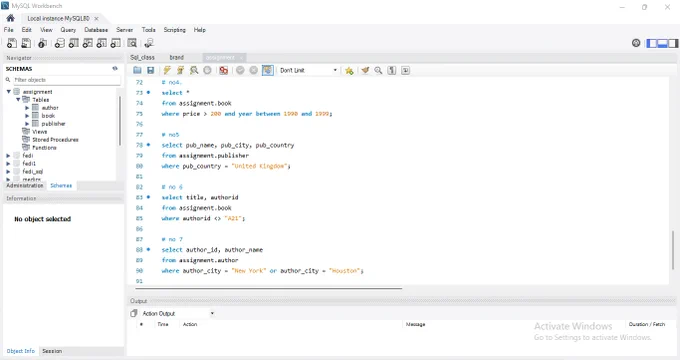680x360 pixels.
Task: Collapse the assignment schema
Action: [x=8, y=92]
